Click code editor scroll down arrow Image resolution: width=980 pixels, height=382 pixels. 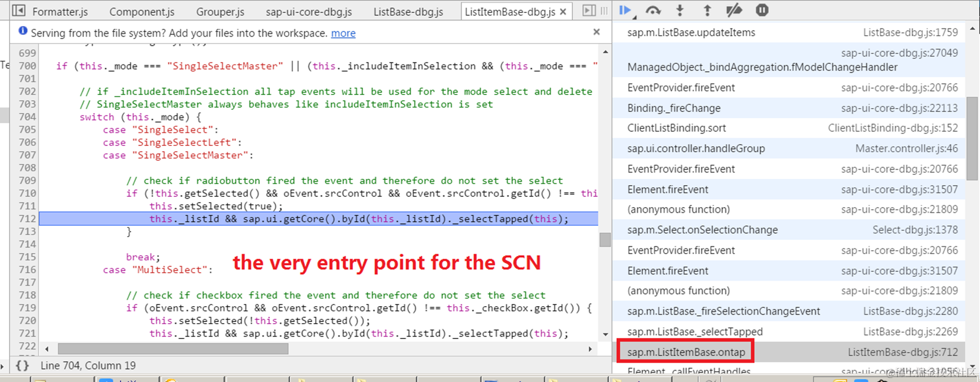coord(605,334)
